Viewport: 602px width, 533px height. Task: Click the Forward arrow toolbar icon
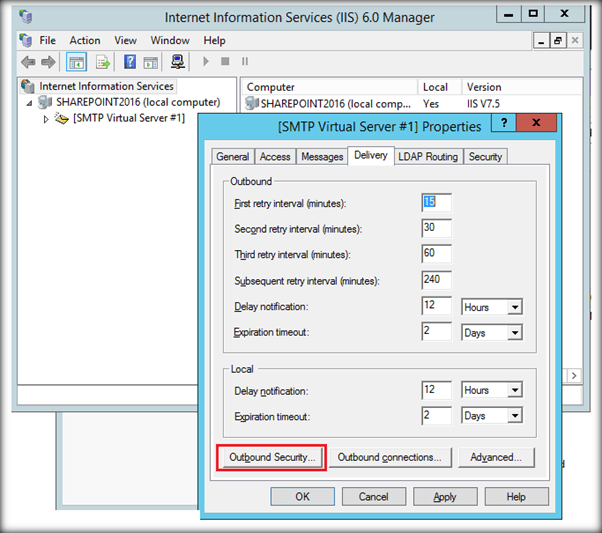pyautogui.click(x=48, y=62)
